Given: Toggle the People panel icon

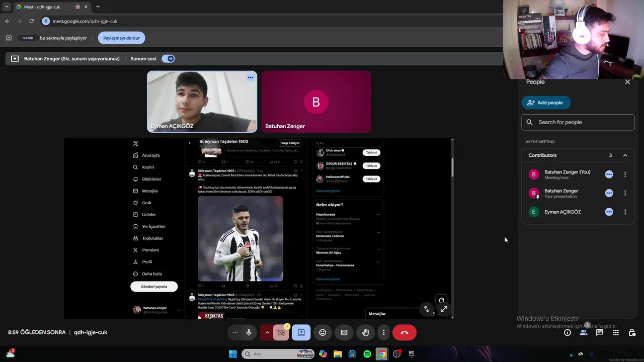Looking at the screenshot, I should click(584, 332).
